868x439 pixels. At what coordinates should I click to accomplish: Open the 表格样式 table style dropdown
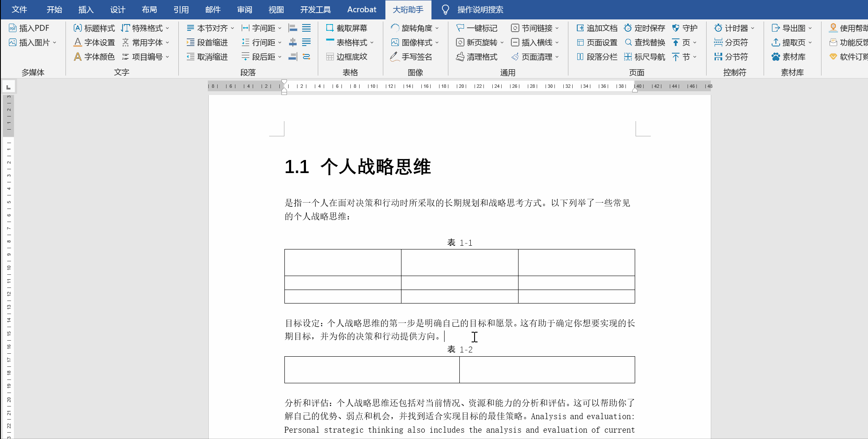pos(372,43)
